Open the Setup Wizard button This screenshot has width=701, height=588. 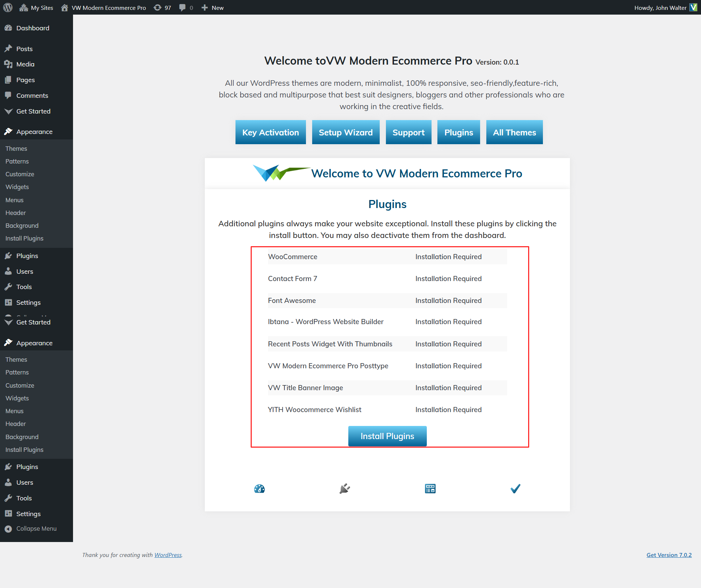pyautogui.click(x=346, y=132)
